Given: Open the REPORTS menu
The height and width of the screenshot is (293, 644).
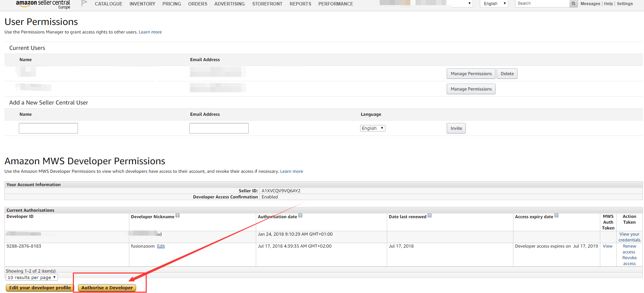Looking at the screenshot, I should [300, 4].
